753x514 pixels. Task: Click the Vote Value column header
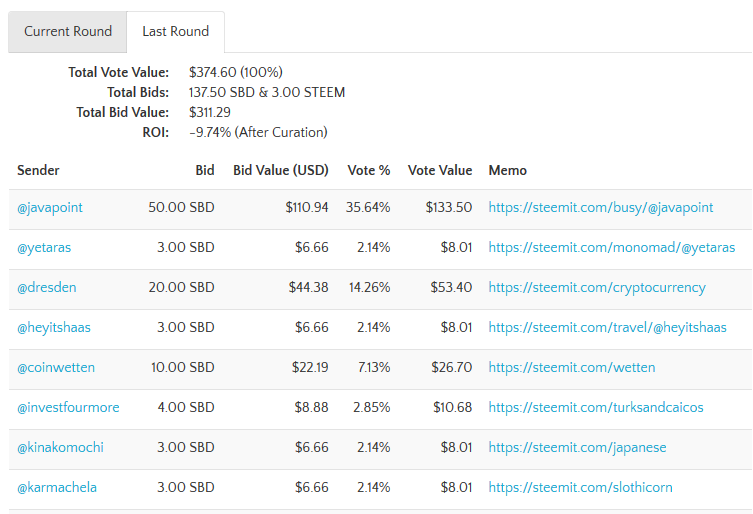pyautogui.click(x=440, y=171)
